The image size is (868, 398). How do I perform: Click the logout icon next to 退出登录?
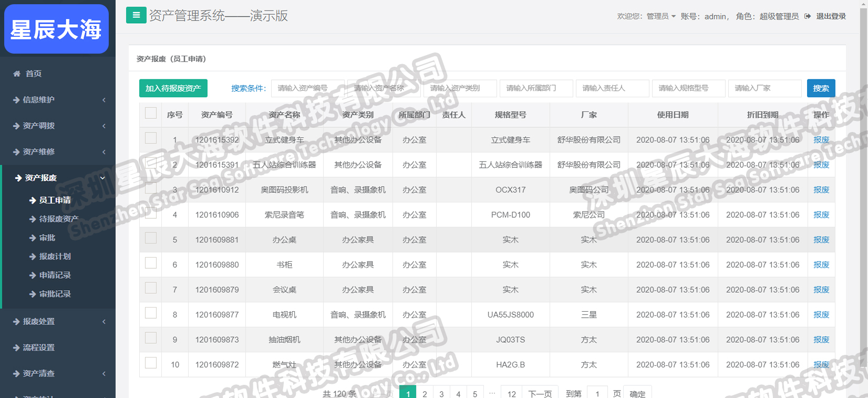click(x=808, y=16)
